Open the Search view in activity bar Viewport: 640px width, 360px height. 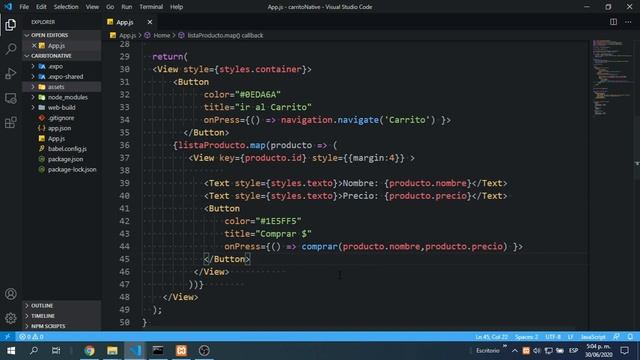point(11,49)
